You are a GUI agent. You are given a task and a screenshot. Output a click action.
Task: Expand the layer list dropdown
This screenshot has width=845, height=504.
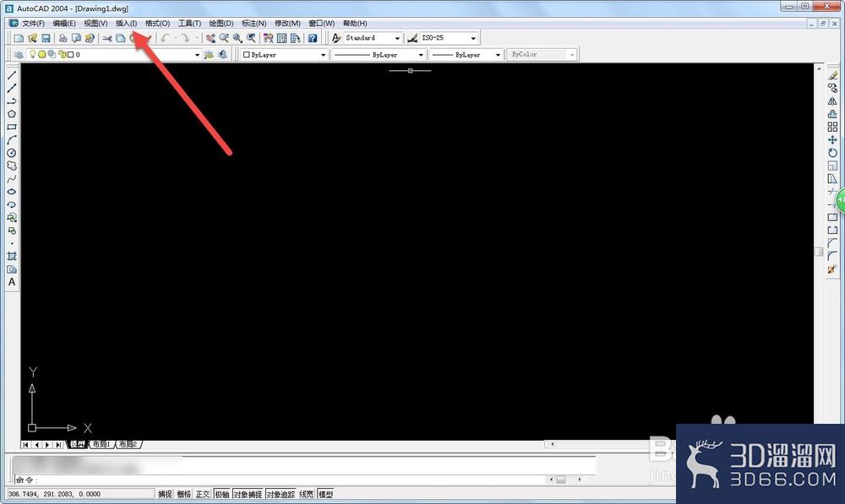coord(197,55)
